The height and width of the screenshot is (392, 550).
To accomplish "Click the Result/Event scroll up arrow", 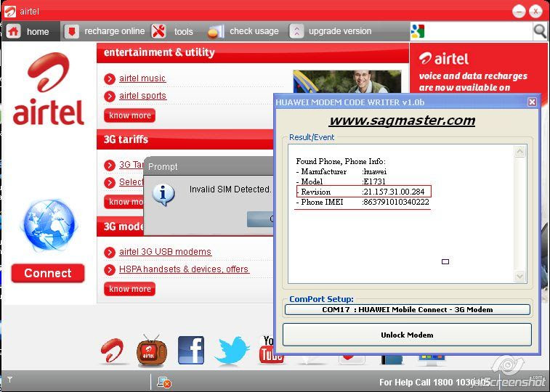I will pyautogui.click(x=519, y=151).
